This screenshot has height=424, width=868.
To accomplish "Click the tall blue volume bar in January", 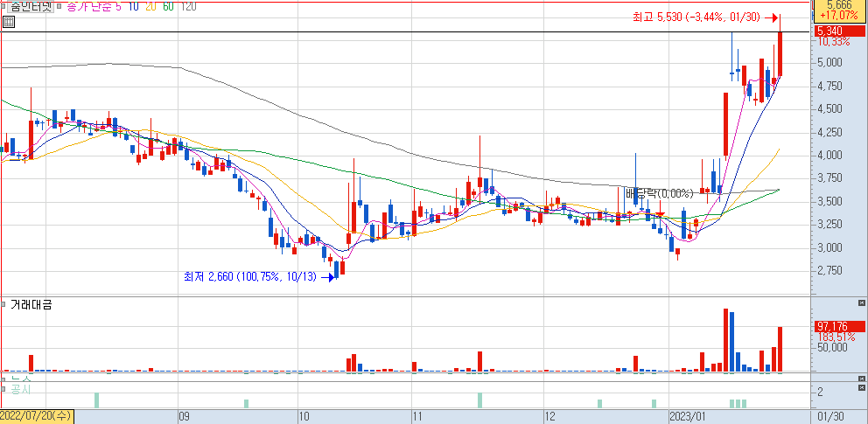I will tap(731, 342).
